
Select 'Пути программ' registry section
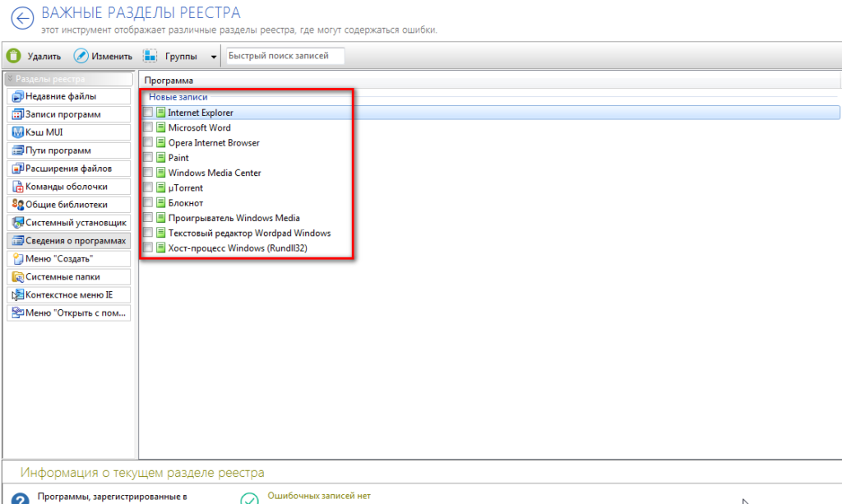pyautogui.click(x=69, y=150)
